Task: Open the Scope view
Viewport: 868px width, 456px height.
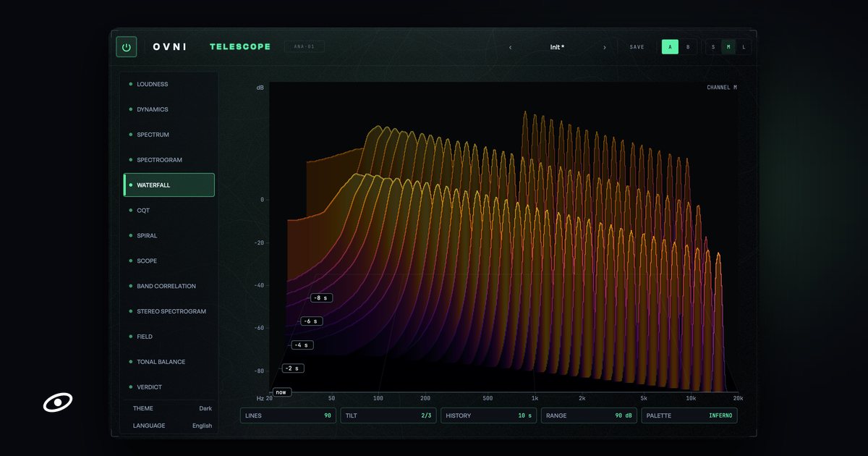Action: point(169,261)
